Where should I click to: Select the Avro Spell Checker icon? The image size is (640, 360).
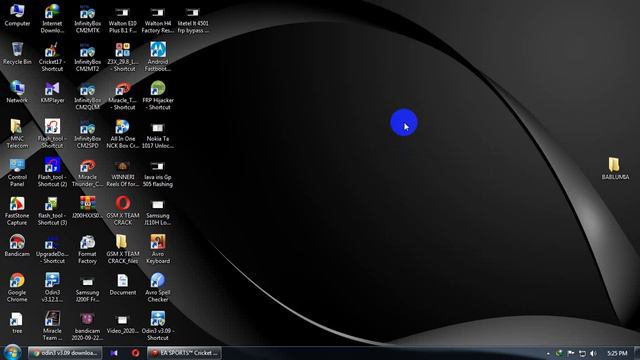(x=158, y=287)
